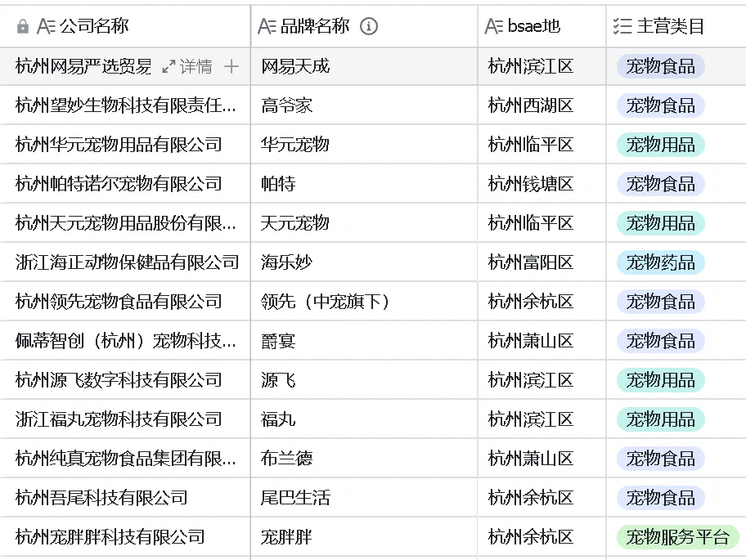Select cell 杭州望妙生物科技有限责任...
Viewport: 746px width, 560px height.
tap(125, 105)
